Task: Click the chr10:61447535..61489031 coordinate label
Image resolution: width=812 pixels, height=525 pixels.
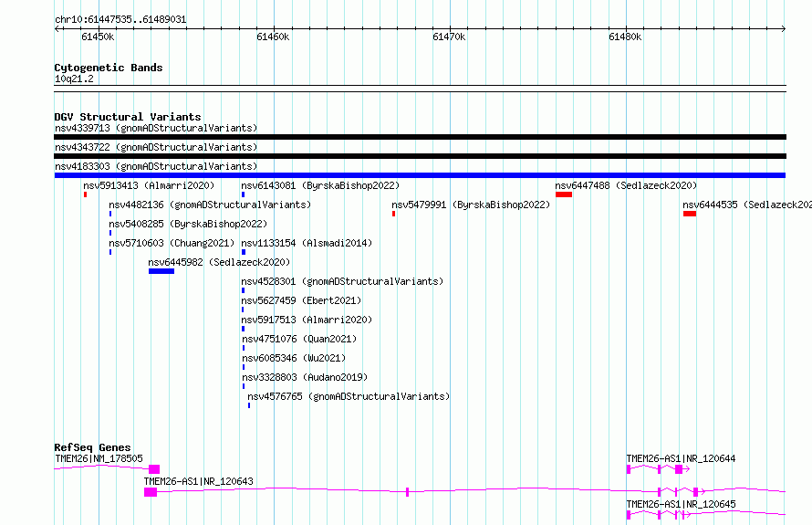Action: pyautogui.click(x=120, y=19)
